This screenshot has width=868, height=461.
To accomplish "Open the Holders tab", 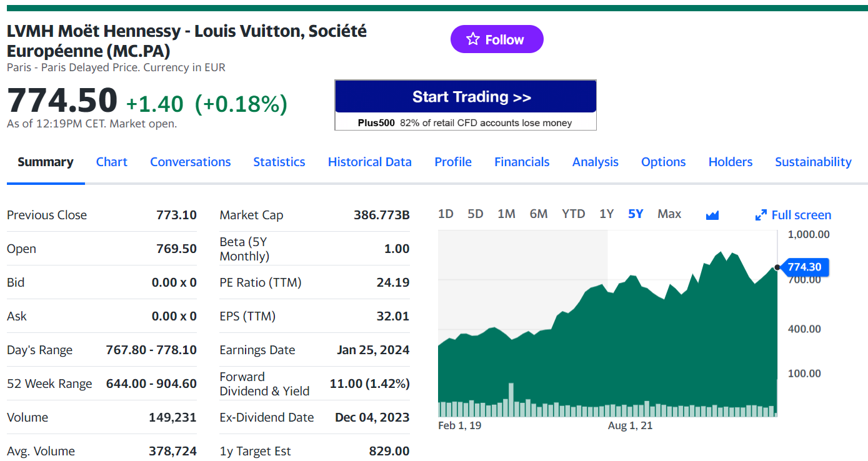I will 731,162.
